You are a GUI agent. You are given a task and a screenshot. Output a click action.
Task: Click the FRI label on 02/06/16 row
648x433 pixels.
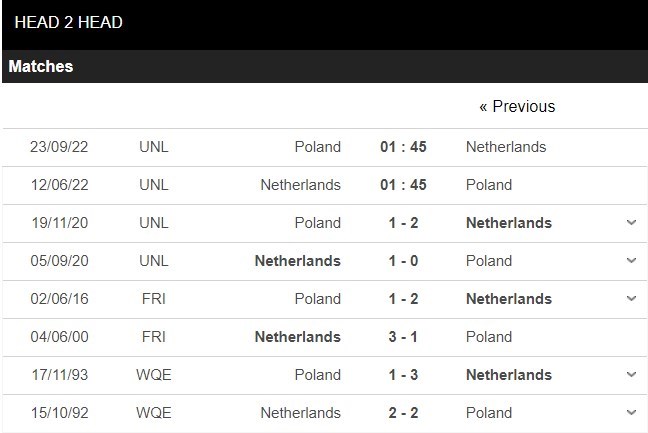[154, 299]
